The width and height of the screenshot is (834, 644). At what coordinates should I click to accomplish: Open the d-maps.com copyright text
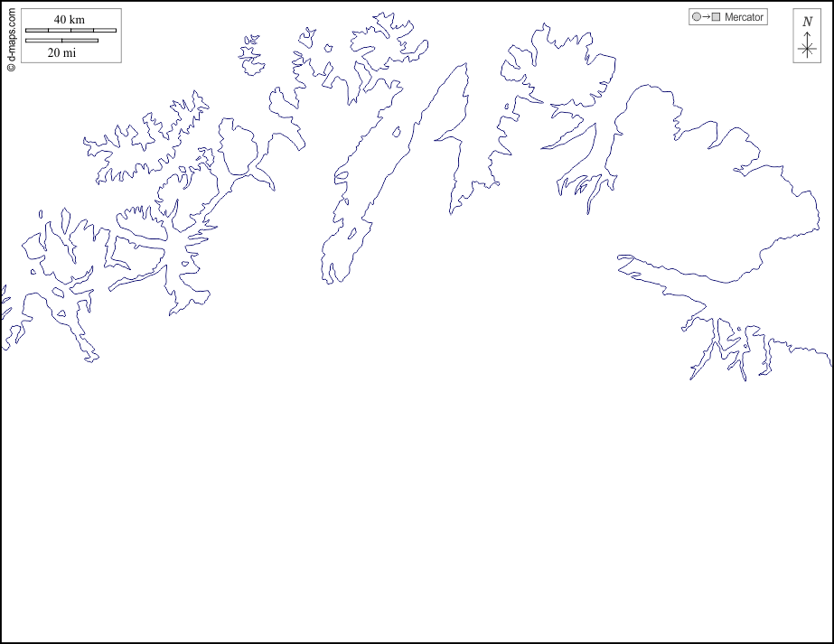coord(11,34)
